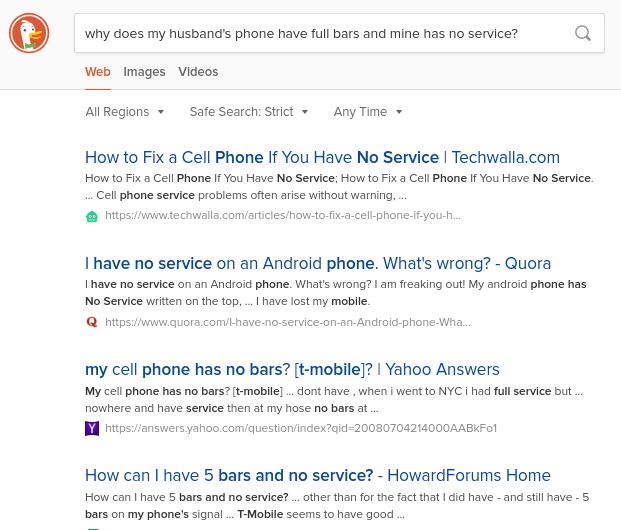The image size is (621, 530).
Task: Open the Any Time filter dropdown
Action: 368,112
